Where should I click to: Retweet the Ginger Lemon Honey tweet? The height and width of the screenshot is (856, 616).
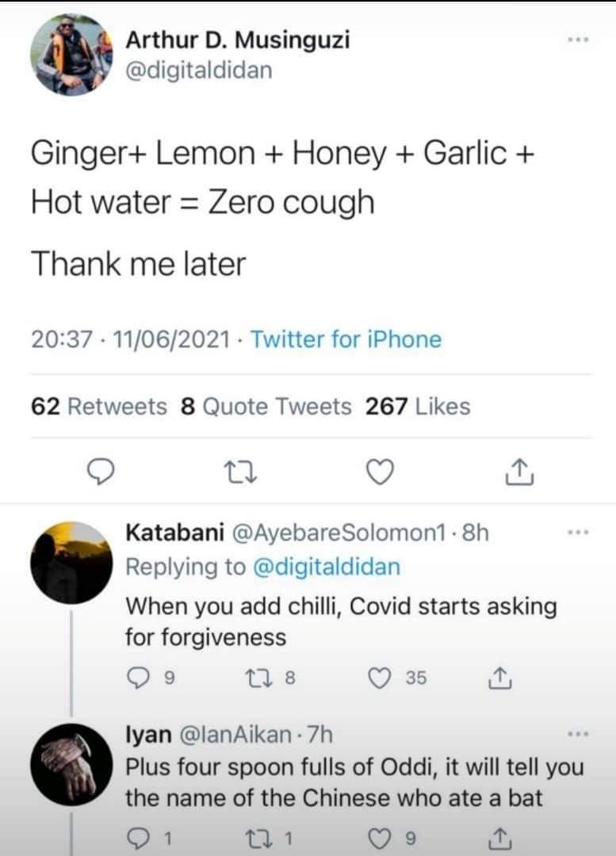[237, 473]
